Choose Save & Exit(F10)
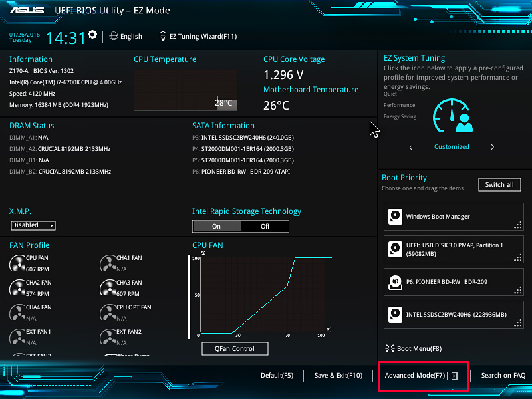The width and height of the screenshot is (532, 399). click(338, 376)
